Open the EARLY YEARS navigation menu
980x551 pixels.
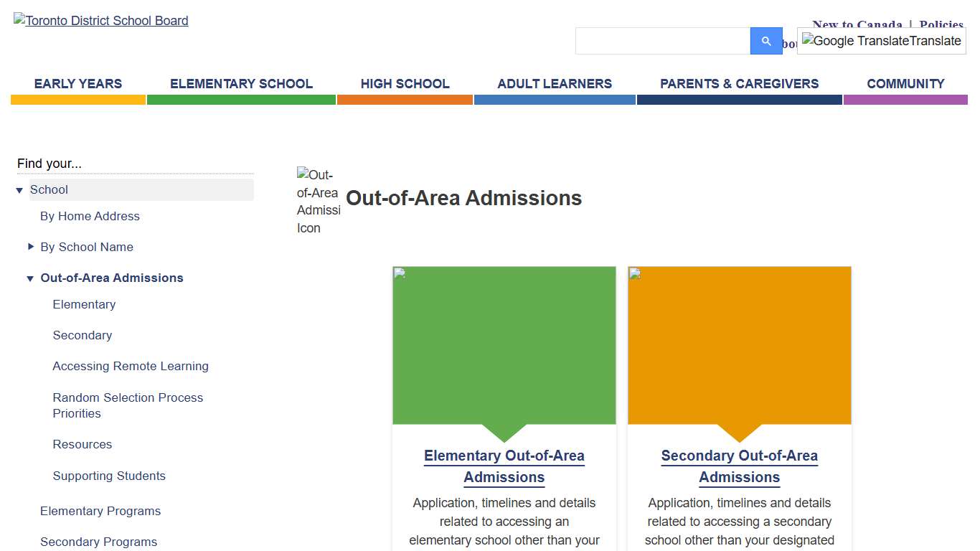77,83
